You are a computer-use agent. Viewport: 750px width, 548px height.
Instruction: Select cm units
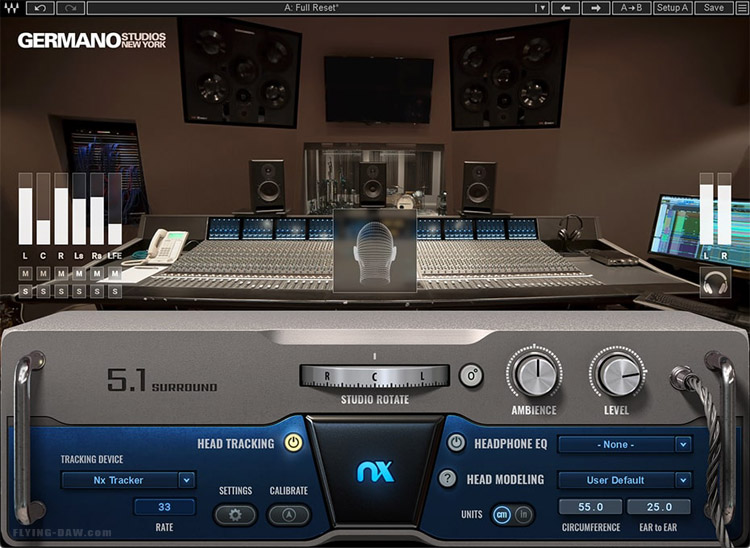click(x=502, y=515)
